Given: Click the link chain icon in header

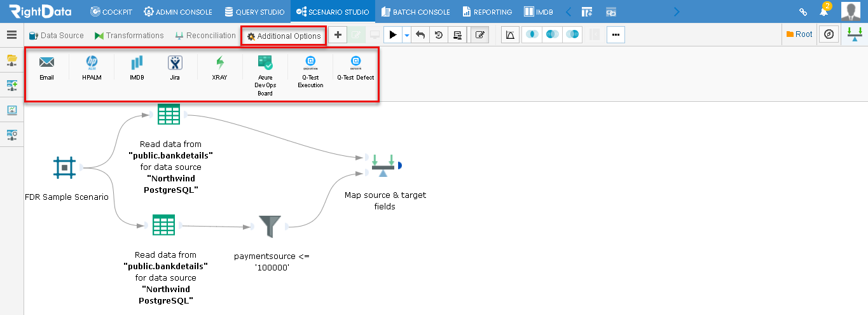Looking at the screenshot, I should point(803,11).
